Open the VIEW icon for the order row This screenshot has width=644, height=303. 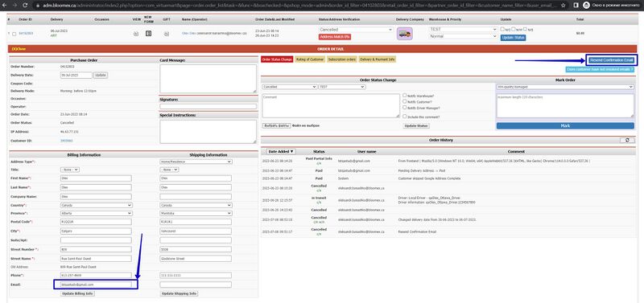[x=135, y=34]
